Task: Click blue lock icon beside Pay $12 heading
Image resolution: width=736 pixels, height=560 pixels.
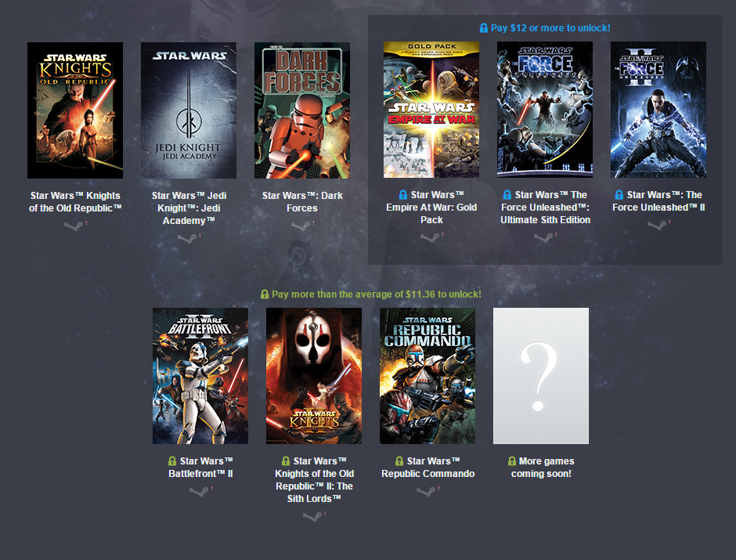Action: click(483, 28)
